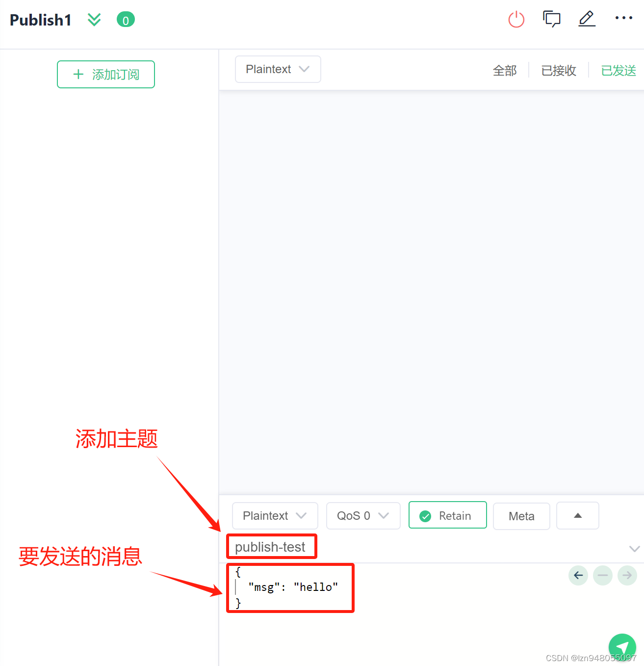Switch to 全部 messages tab
This screenshot has height=666, width=644.
tap(505, 71)
